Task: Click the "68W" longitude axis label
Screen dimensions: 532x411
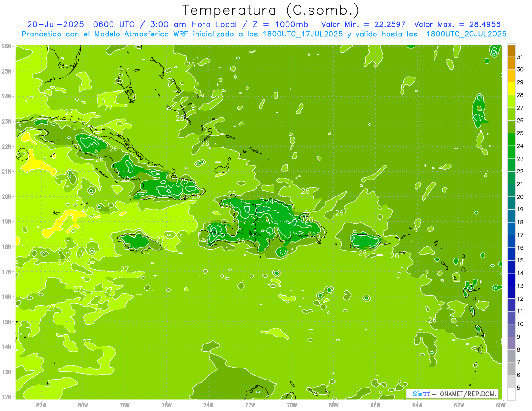Action: (333, 405)
